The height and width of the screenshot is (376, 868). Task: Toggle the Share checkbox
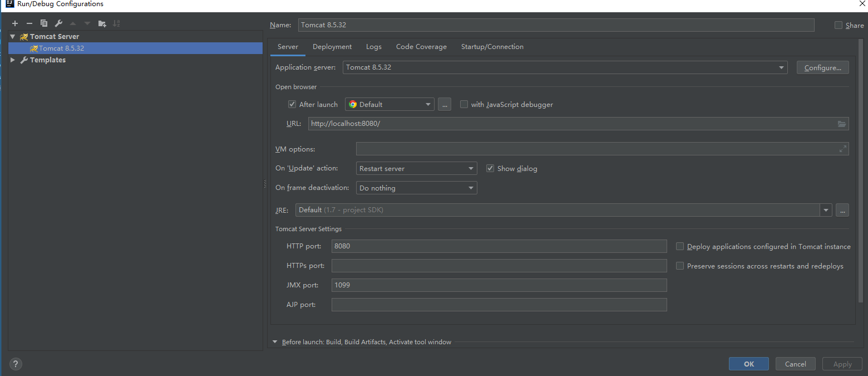tap(839, 25)
